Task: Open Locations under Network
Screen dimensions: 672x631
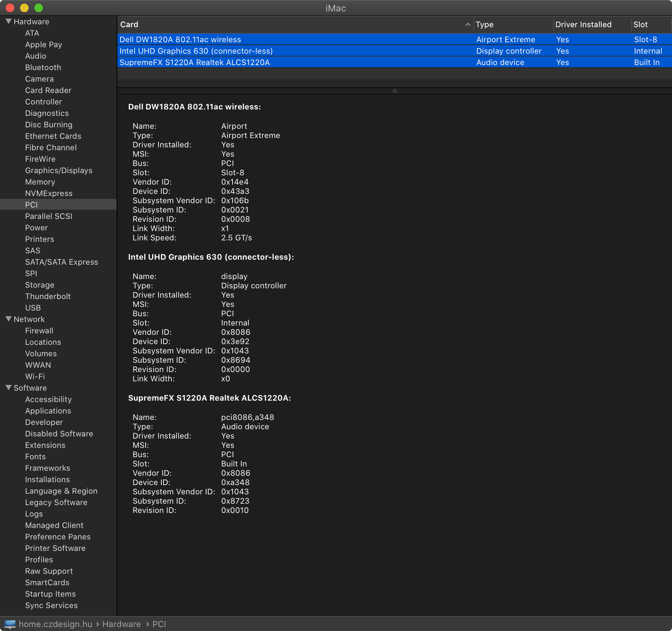Action: [43, 342]
